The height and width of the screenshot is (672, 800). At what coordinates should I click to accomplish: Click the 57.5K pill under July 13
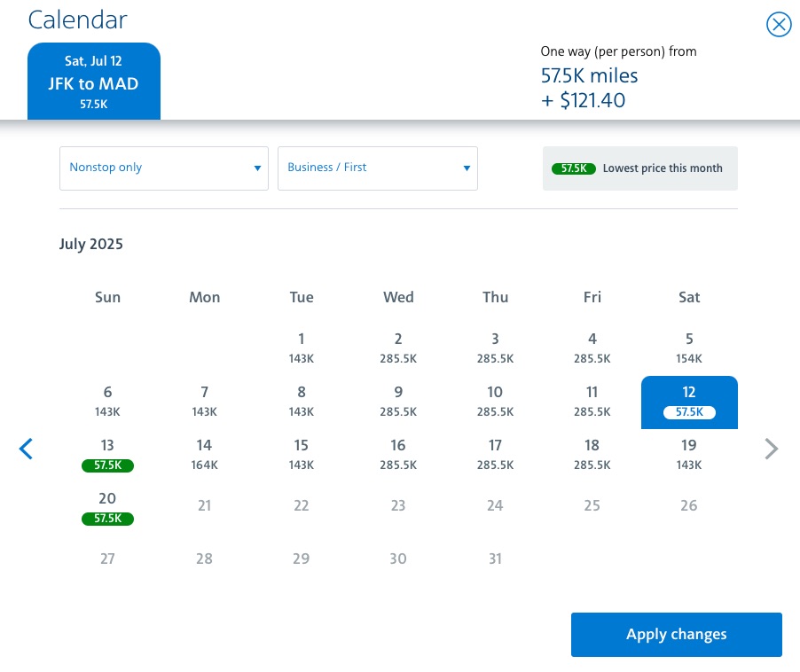point(107,465)
